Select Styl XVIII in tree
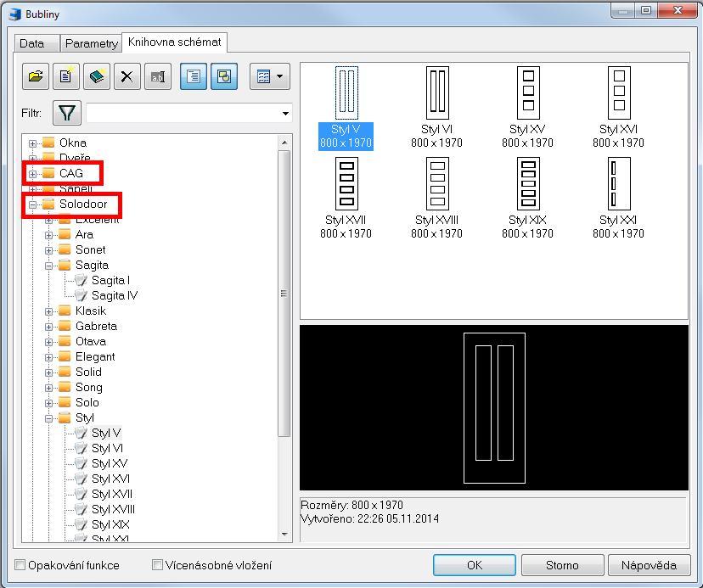The width and height of the screenshot is (703, 588). [x=113, y=509]
